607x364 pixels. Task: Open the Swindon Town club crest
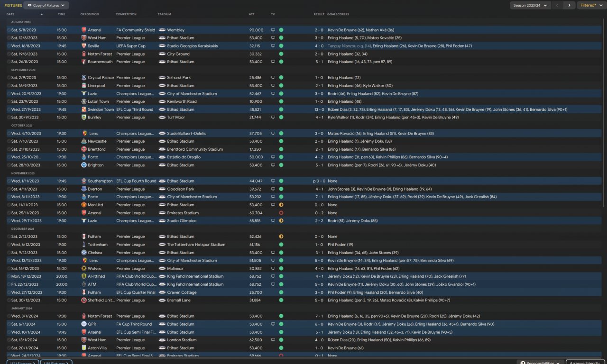(84, 109)
